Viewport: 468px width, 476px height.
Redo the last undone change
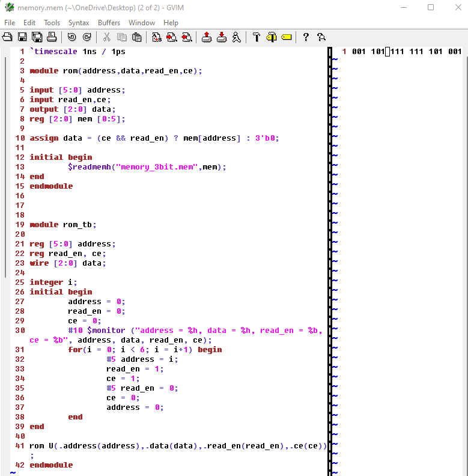87,37
